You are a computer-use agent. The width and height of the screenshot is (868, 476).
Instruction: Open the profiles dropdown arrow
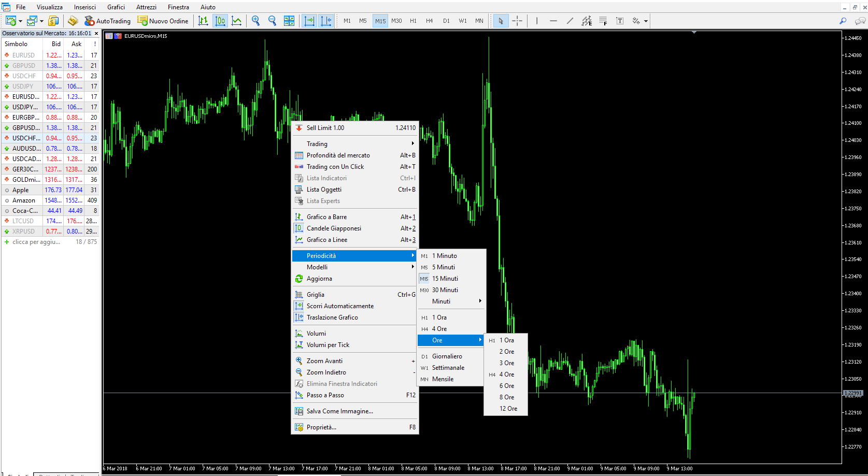click(41, 21)
